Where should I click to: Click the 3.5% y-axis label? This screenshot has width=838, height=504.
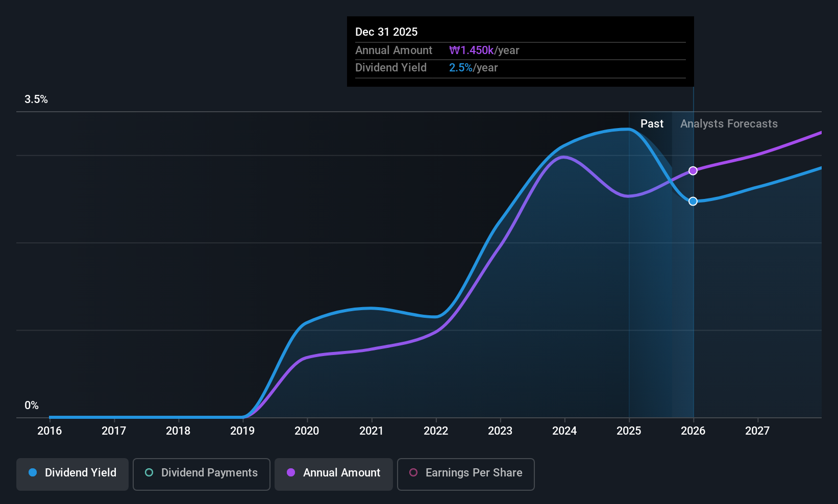click(x=36, y=99)
